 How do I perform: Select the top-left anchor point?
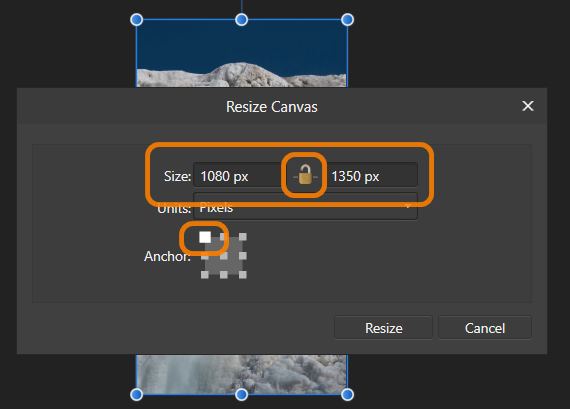point(205,237)
